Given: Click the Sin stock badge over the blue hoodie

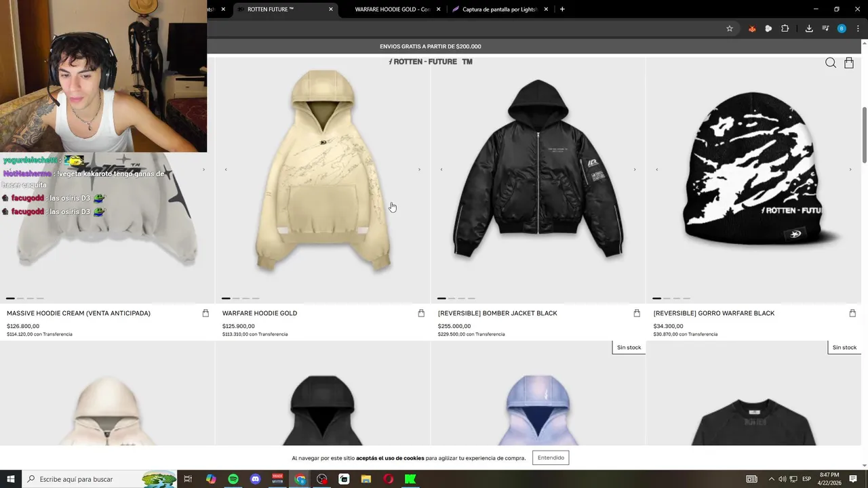Looking at the screenshot, I should coord(629,347).
